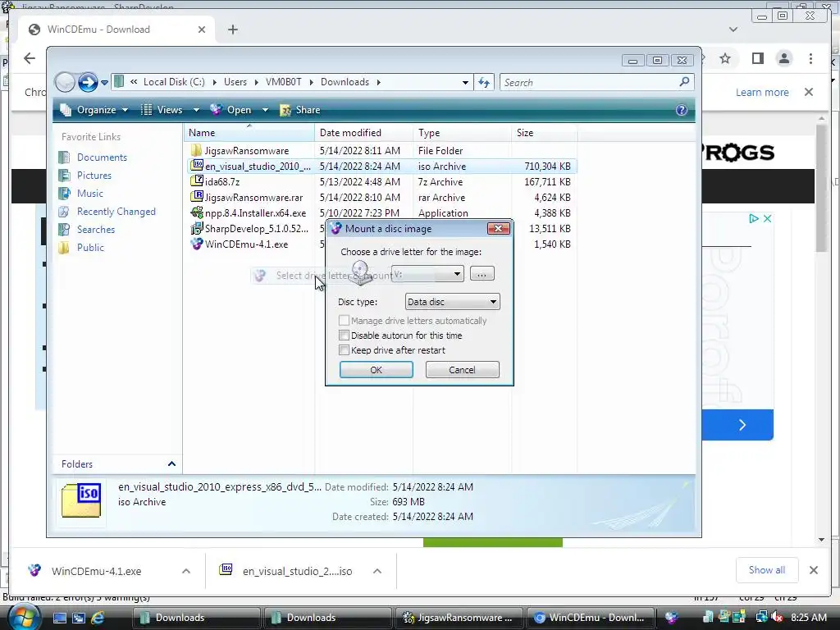The image size is (840, 630).
Task: Open Explorer help question mark icon
Action: pyautogui.click(x=682, y=110)
